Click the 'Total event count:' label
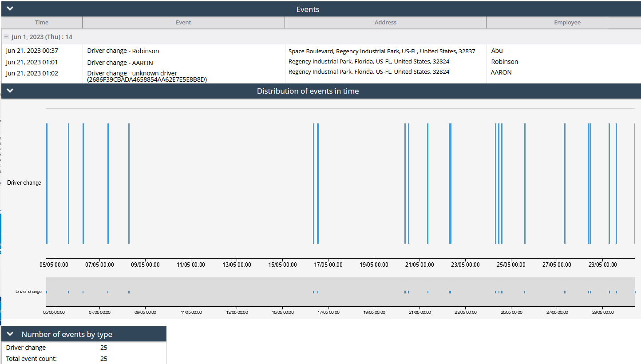 [32, 359]
